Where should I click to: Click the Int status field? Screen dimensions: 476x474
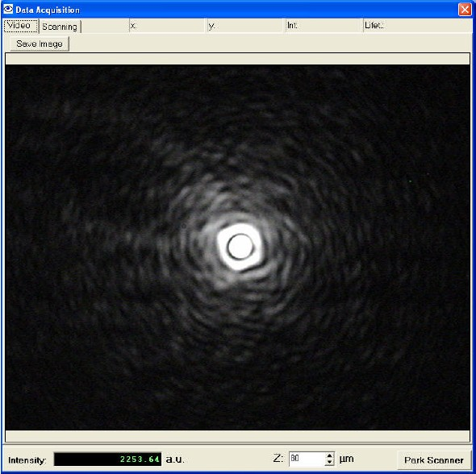(324, 26)
